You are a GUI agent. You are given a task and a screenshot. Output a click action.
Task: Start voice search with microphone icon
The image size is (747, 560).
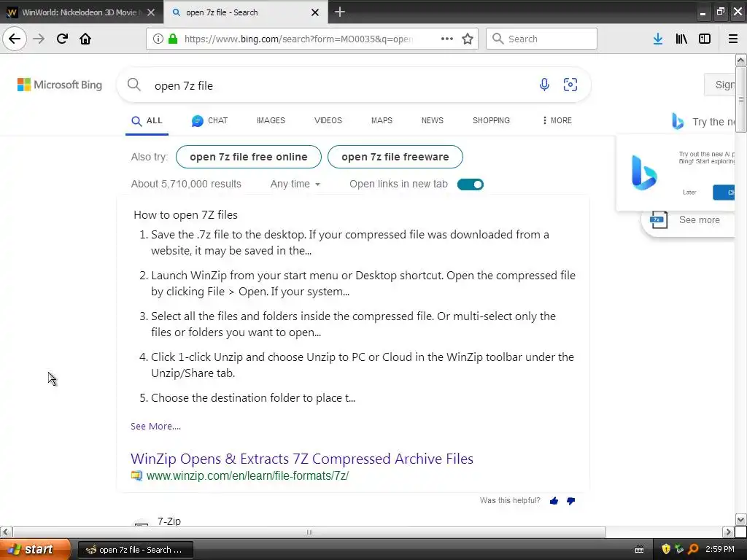point(544,85)
